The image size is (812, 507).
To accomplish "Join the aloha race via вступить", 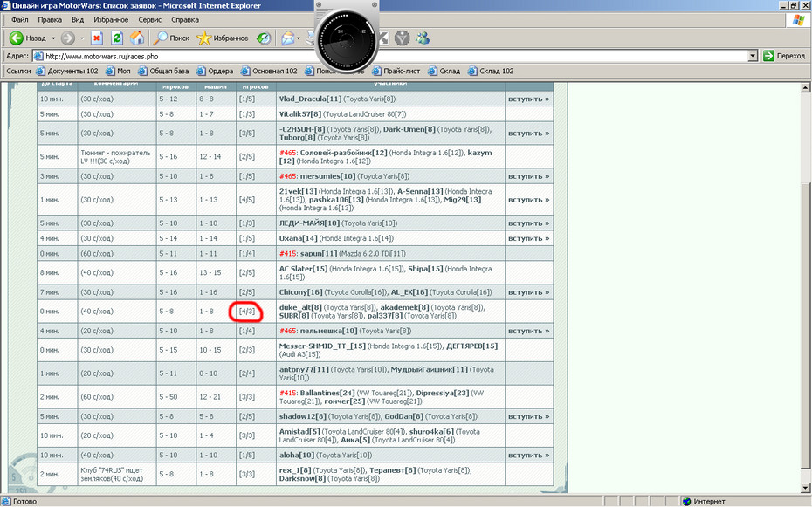I will coord(529,456).
